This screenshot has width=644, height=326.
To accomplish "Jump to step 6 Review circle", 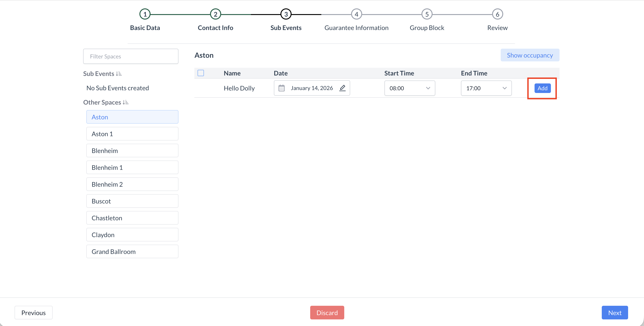I will [497, 14].
